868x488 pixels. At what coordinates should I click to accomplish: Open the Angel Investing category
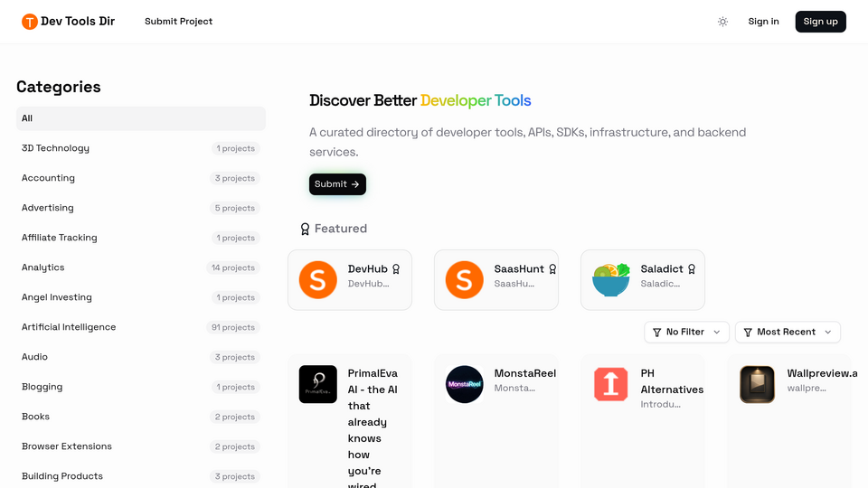point(141,297)
